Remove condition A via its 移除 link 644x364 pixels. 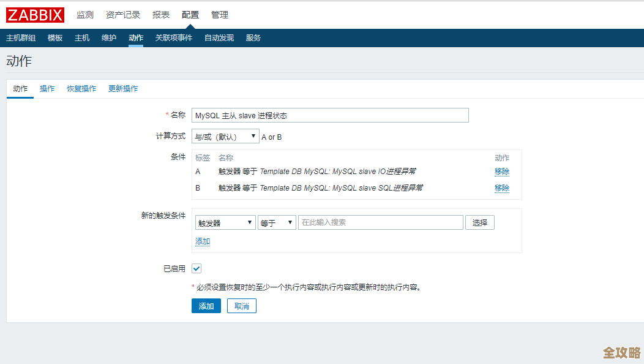[x=501, y=171]
